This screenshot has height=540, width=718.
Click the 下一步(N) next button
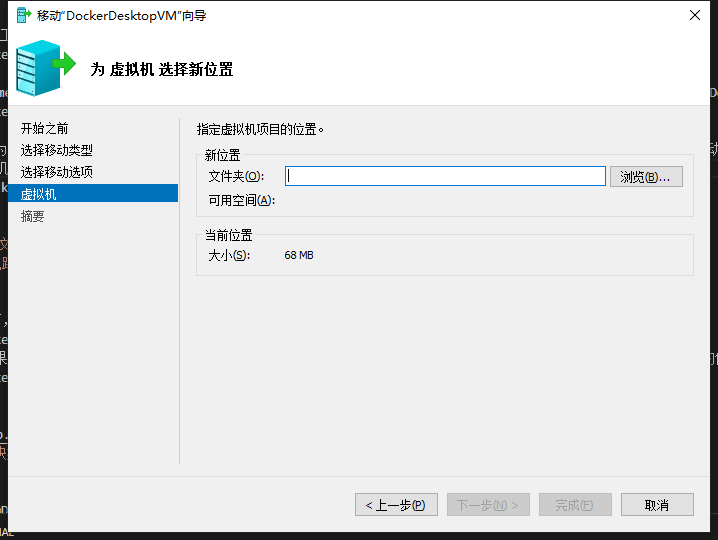pyautogui.click(x=488, y=505)
